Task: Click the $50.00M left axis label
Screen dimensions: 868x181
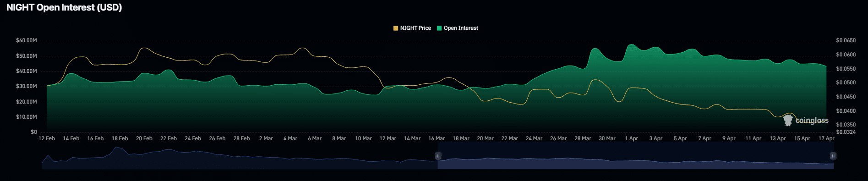Action: [27, 56]
